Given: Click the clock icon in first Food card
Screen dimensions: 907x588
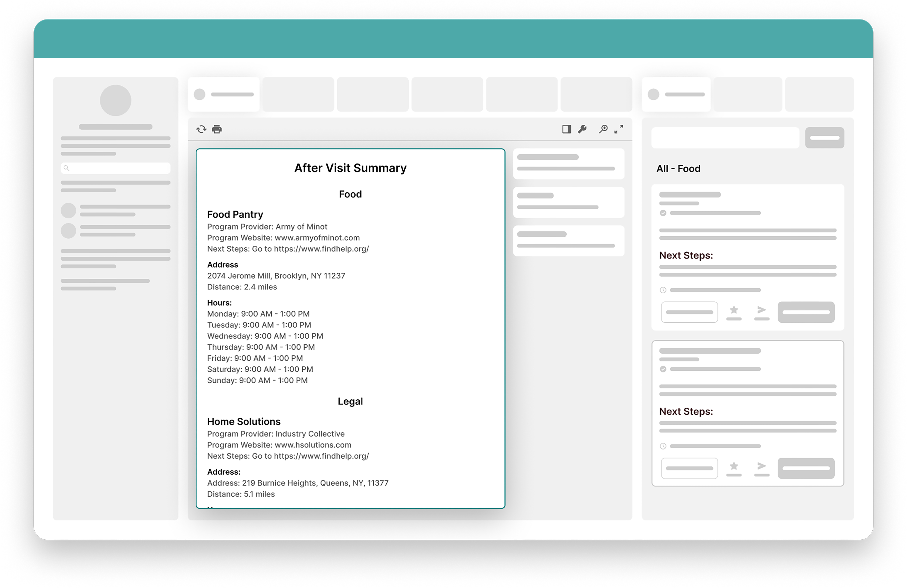Looking at the screenshot, I should pos(663,290).
